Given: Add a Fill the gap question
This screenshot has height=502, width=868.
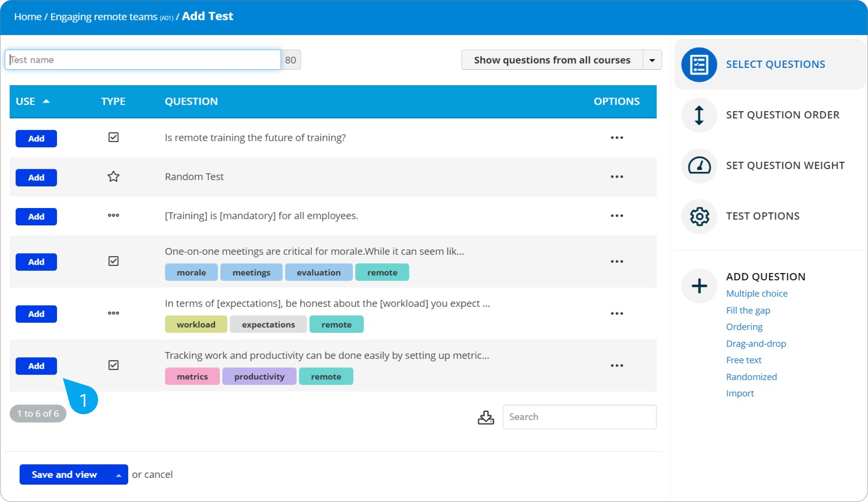Looking at the screenshot, I should pos(748,311).
